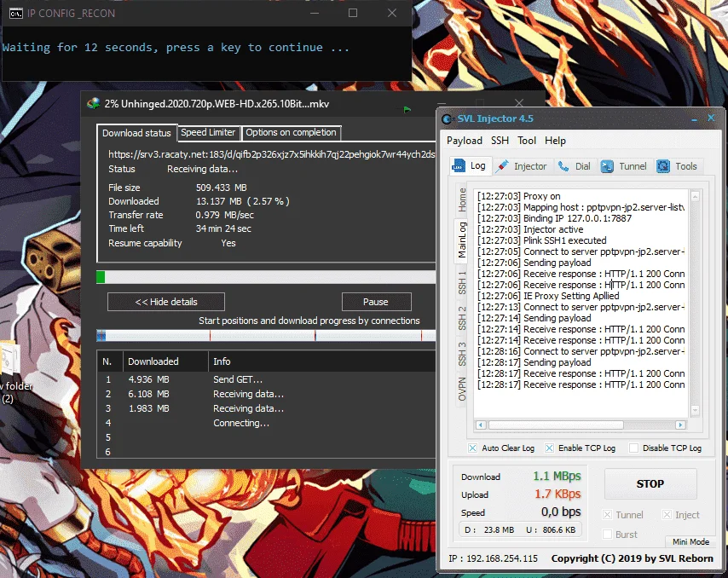Select the Home vertical tab
The height and width of the screenshot is (578, 728).
tap(462, 199)
